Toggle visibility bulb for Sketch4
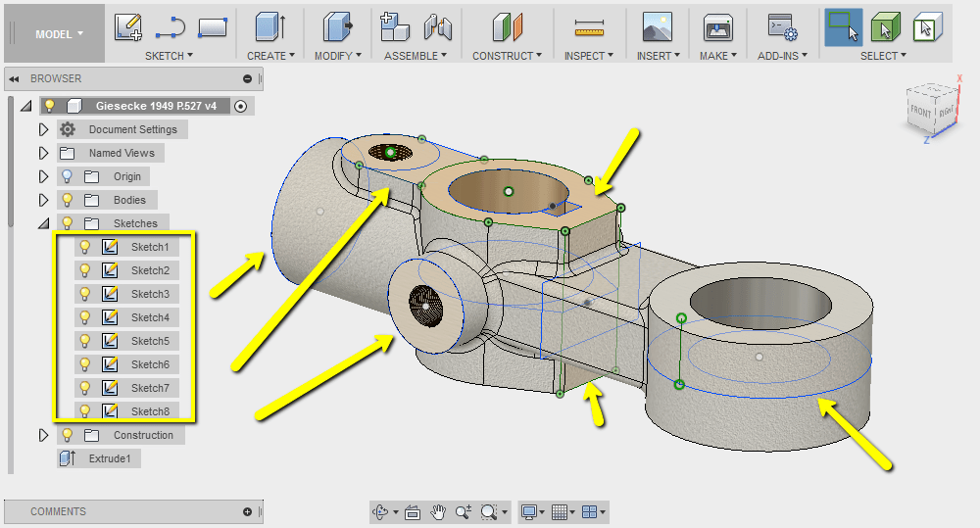Image resolution: width=980 pixels, height=528 pixels. [85, 317]
